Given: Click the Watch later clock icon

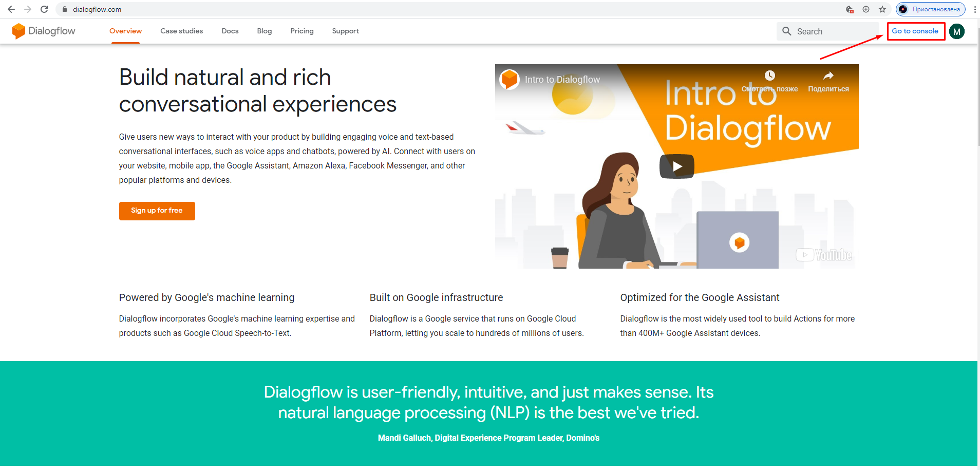Looking at the screenshot, I should [769, 76].
